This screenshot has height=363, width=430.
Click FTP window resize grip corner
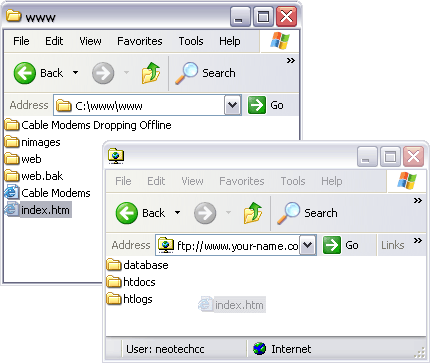[x=420, y=352]
